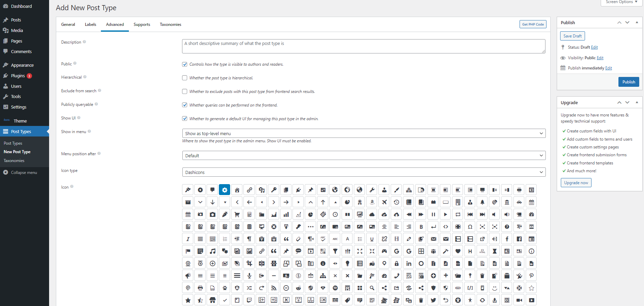Choose the airplane dashicon
Screen dimensions: 644x306
(384, 202)
